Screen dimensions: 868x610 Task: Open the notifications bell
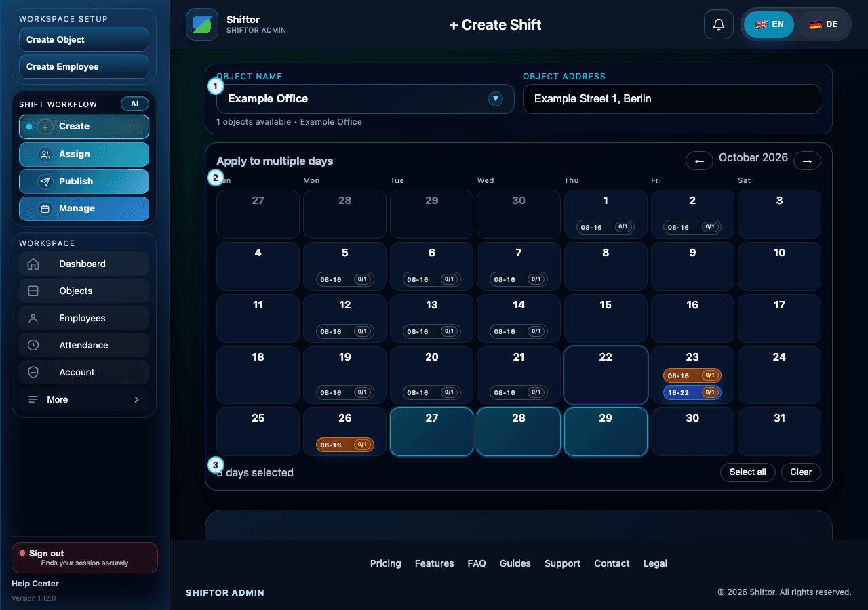point(719,24)
